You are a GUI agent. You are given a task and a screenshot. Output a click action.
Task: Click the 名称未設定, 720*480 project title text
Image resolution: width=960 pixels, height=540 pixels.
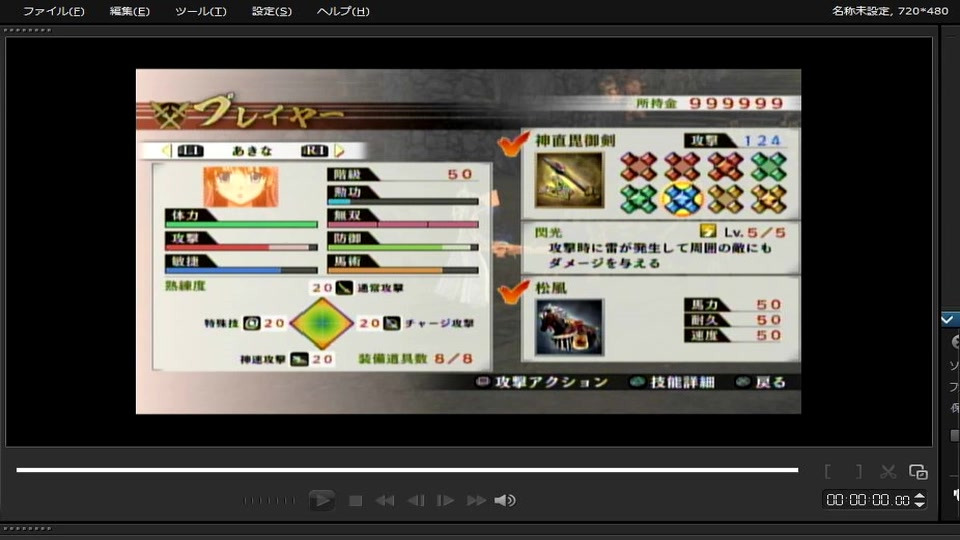coord(890,11)
